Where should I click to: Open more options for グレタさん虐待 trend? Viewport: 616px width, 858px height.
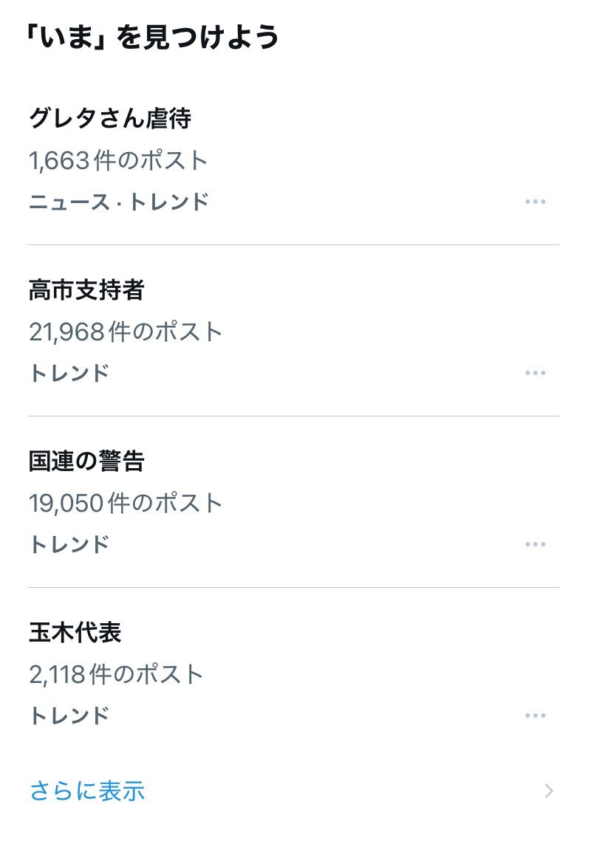[x=535, y=202]
